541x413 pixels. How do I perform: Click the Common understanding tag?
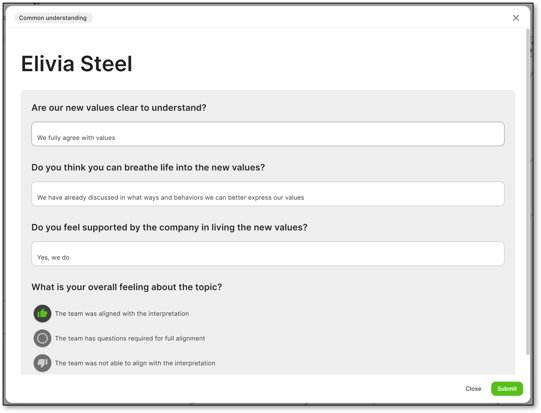point(53,18)
